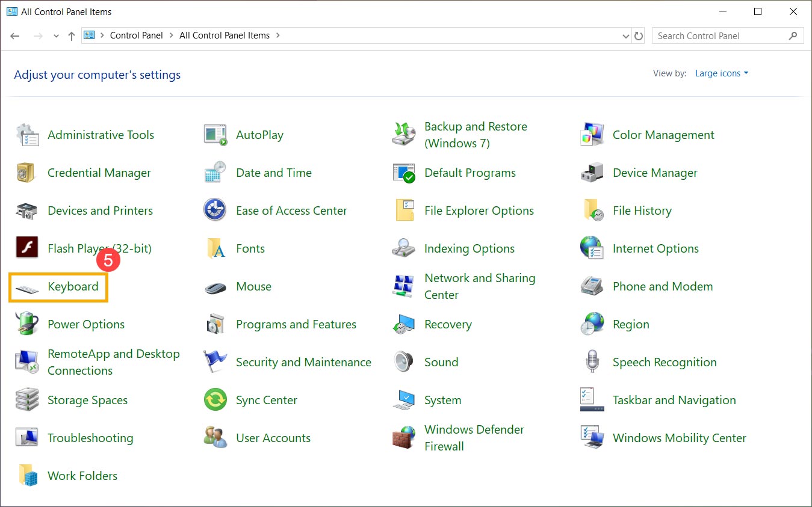Image resolution: width=812 pixels, height=507 pixels.
Task: Click the Color Management icon
Action: 592,135
